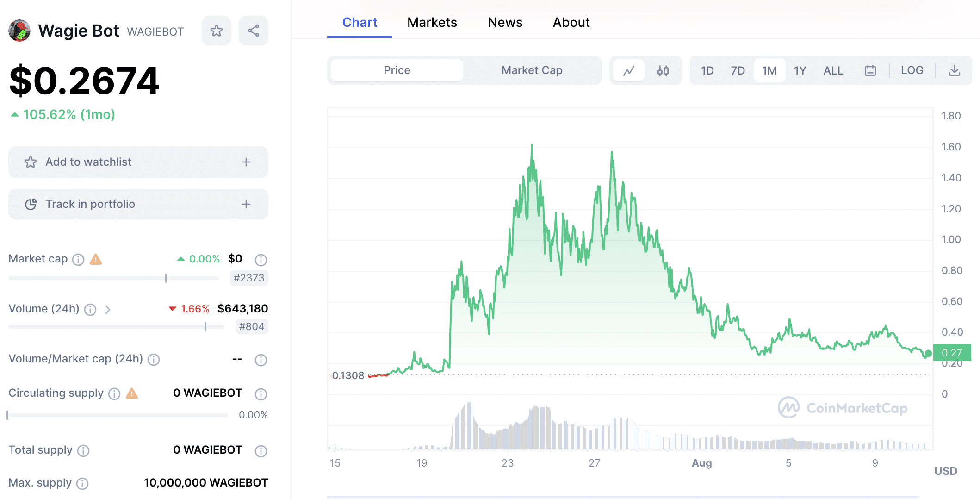
Task: Select the ALL time range
Action: pyautogui.click(x=833, y=71)
